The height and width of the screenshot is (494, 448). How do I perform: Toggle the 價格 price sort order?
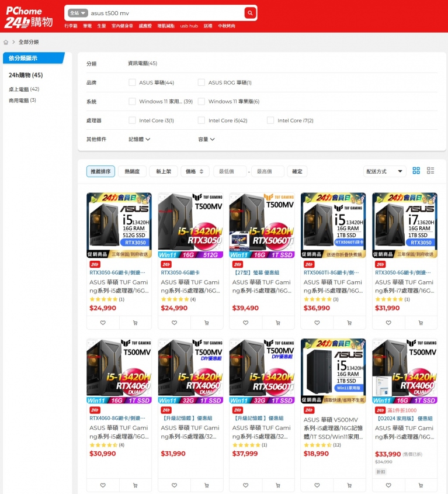click(x=195, y=171)
